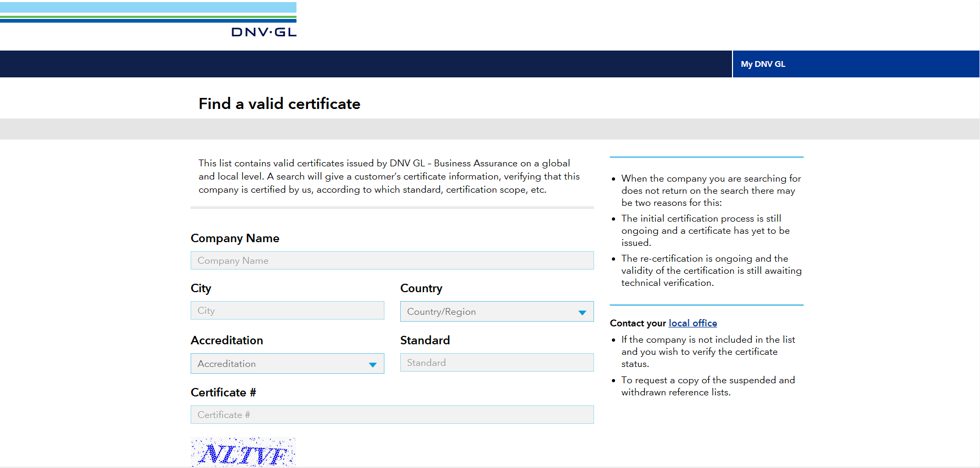980x468 pixels.
Task: Focus the Company Name text field
Action: click(392, 261)
